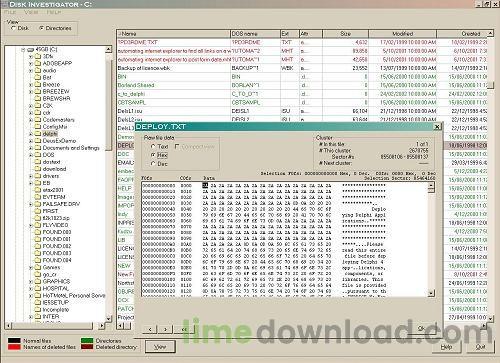
Task: Click the BREWSHR folder icon
Action: click(x=38, y=99)
